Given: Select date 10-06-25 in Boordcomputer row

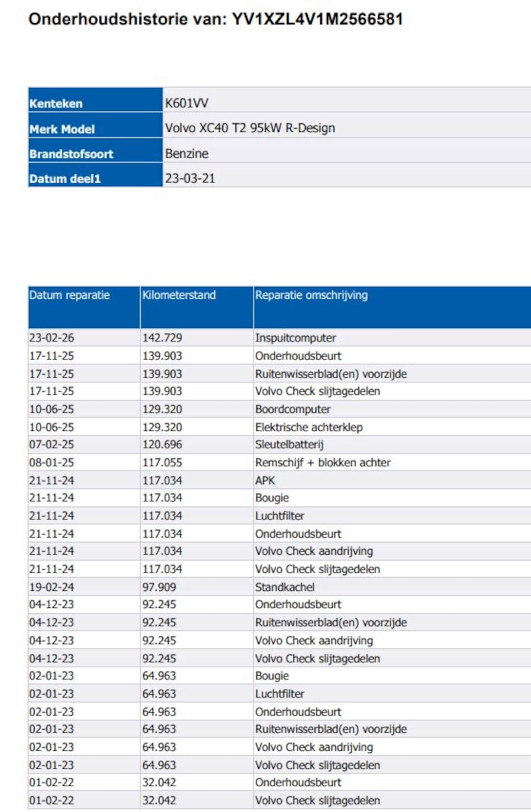Looking at the screenshot, I should click(x=51, y=409).
